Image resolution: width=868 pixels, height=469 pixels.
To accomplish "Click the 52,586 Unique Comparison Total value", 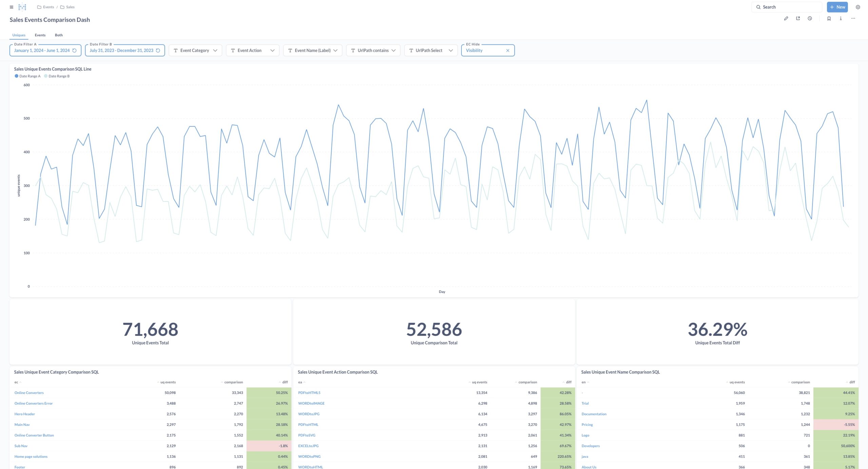I will pos(434,329).
